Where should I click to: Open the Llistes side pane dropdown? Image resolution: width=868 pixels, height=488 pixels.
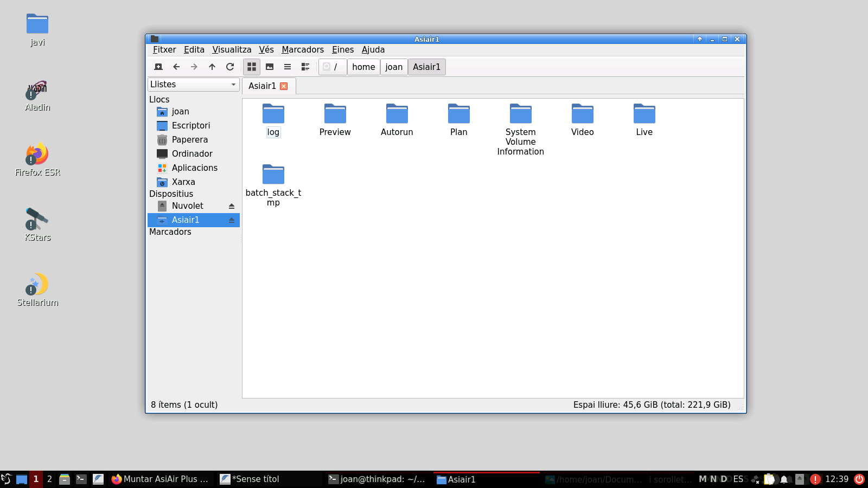tap(193, 85)
